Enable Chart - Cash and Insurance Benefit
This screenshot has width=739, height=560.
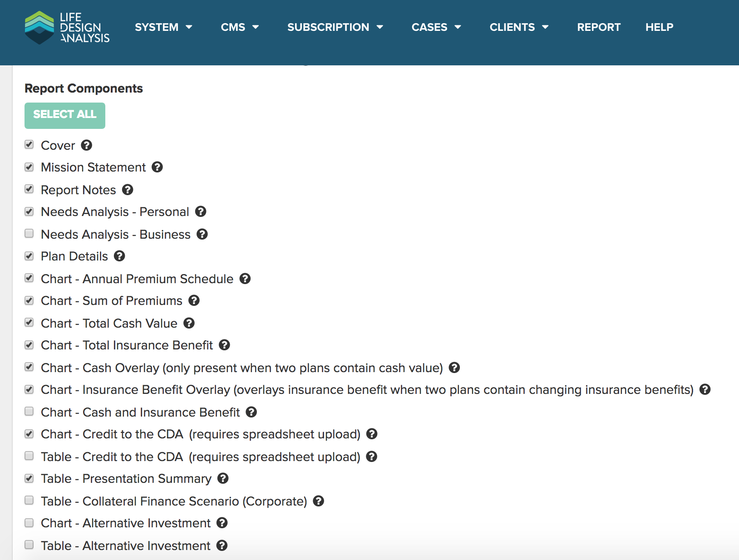pos(29,412)
